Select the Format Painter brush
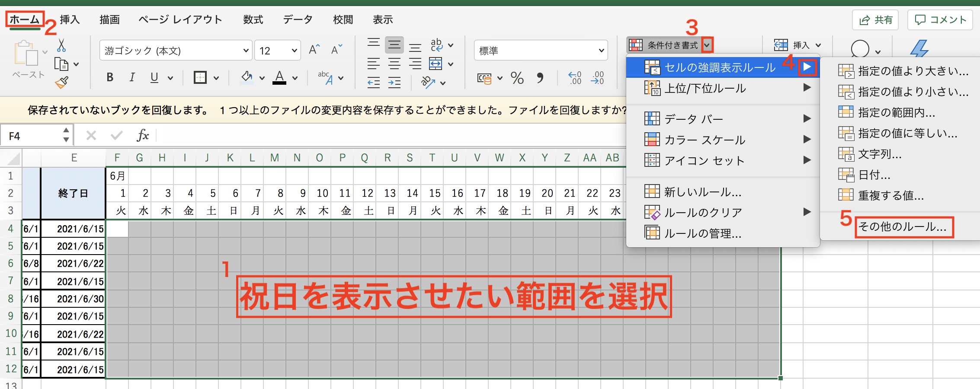Viewport: 980px width, 389px height. [x=62, y=82]
